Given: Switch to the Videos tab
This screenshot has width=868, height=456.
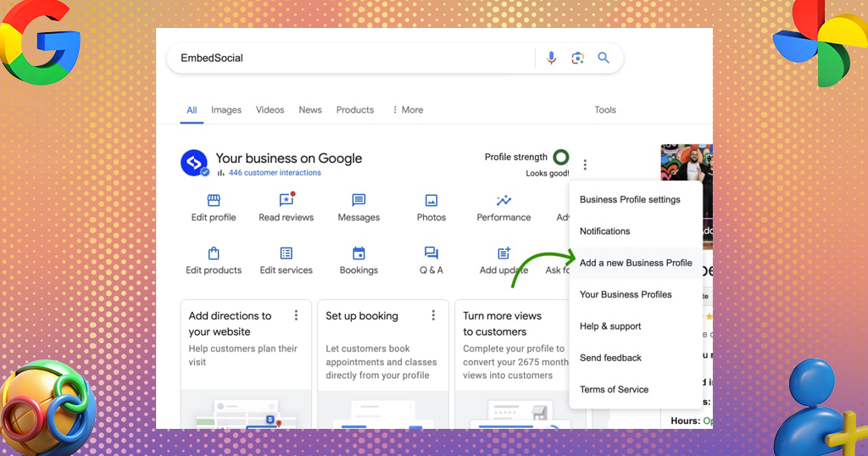Looking at the screenshot, I should [x=270, y=109].
